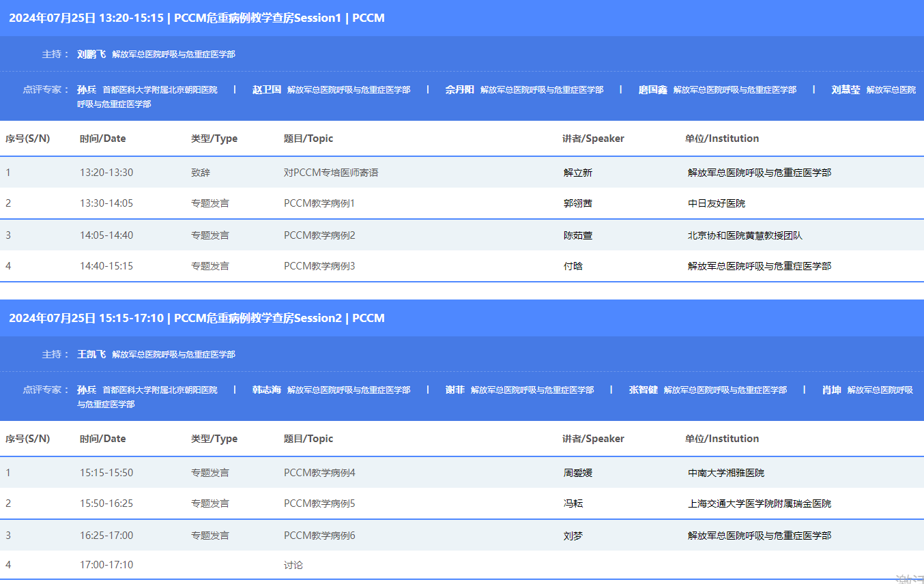924x584 pixels.
Task: Click time slot 15:15-15:50
Action: (x=106, y=473)
